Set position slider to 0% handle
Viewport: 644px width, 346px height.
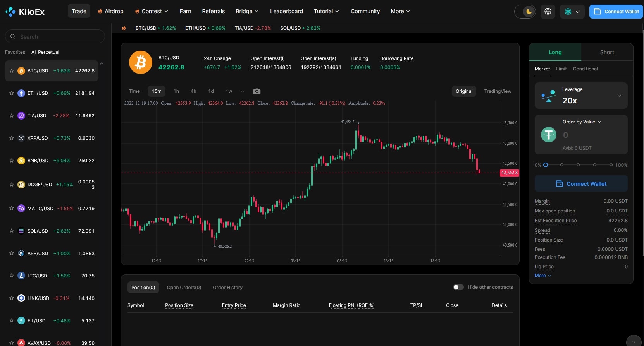[546, 165]
